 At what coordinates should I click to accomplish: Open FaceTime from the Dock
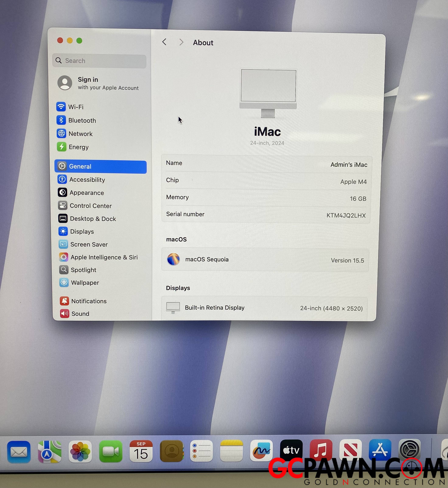tap(111, 451)
